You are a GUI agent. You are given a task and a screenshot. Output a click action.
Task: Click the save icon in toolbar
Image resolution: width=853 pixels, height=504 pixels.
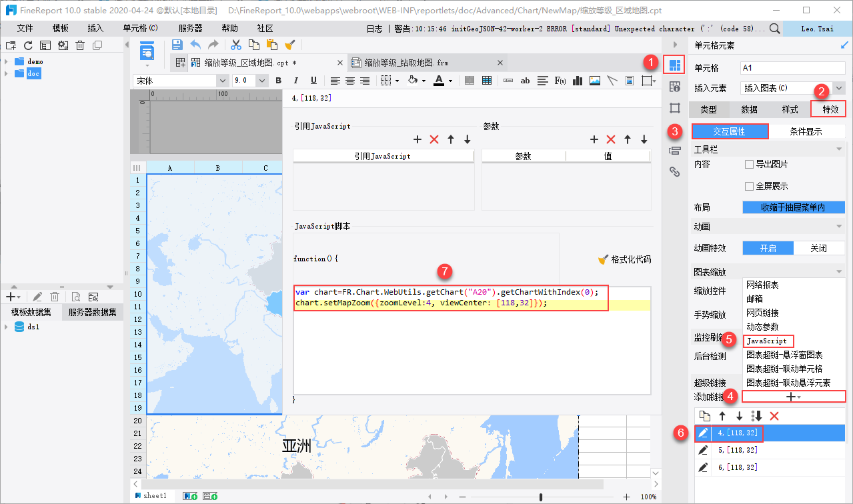(x=177, y=45)
